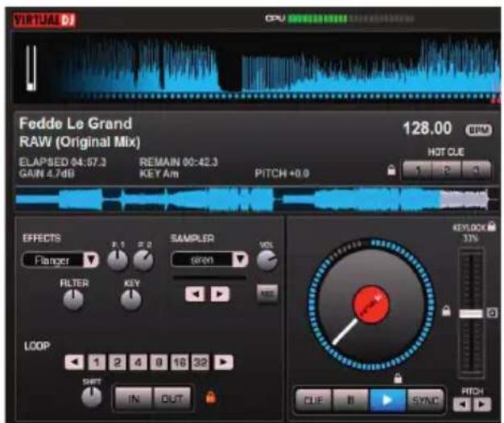Set loop length to 1 beat
This screenshot has width=504, height=423.
[96, 363]
